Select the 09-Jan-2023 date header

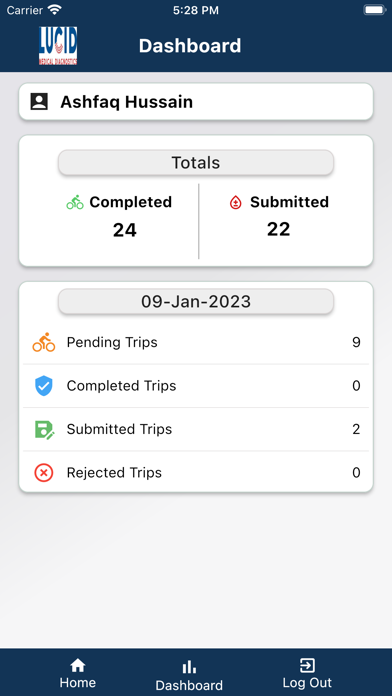pyautogui.click(x=196, y=302)
